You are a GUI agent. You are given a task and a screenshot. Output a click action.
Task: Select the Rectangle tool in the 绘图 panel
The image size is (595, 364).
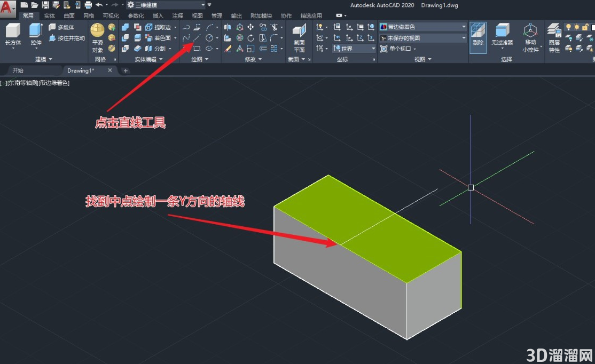coord(197,49)
